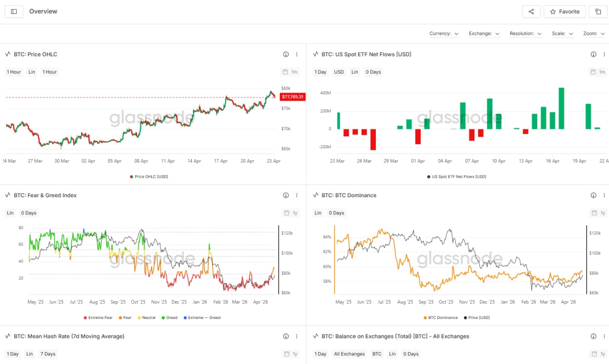Open the kebab menu on BTC Price OHLC chart
The width and height of the screenshot is (609, 364).
pos(297,54)
